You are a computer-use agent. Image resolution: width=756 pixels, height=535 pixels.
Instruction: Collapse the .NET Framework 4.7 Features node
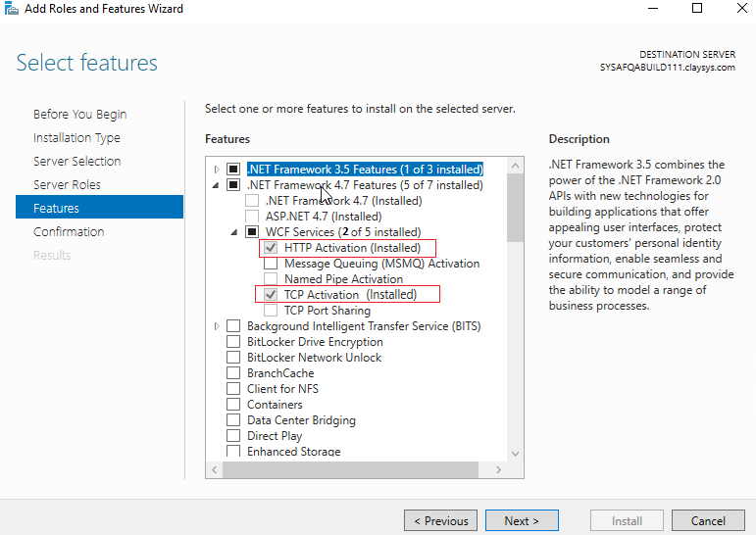pyautogui.click(x=216, y=185)
